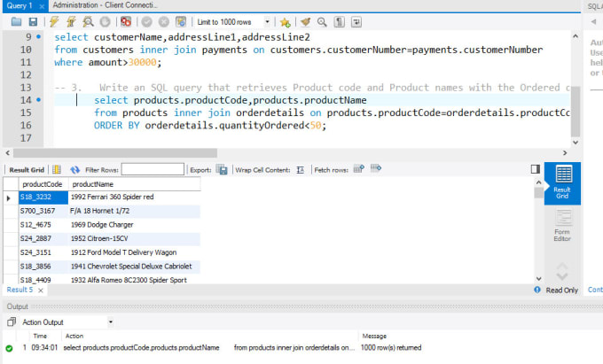Select cell S18_3232
This screenshot has height=364, width=603.
pos(43,197)
